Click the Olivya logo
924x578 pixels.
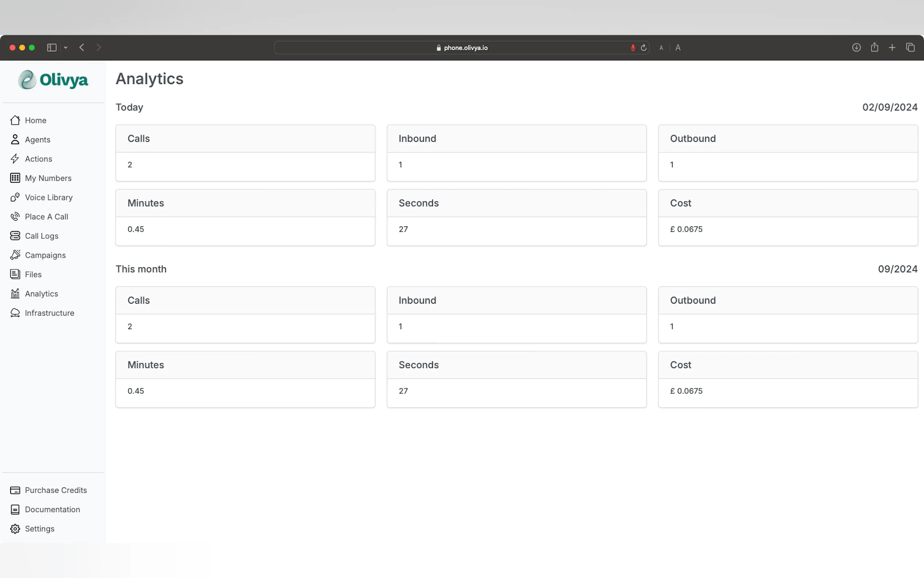[53, 80]
